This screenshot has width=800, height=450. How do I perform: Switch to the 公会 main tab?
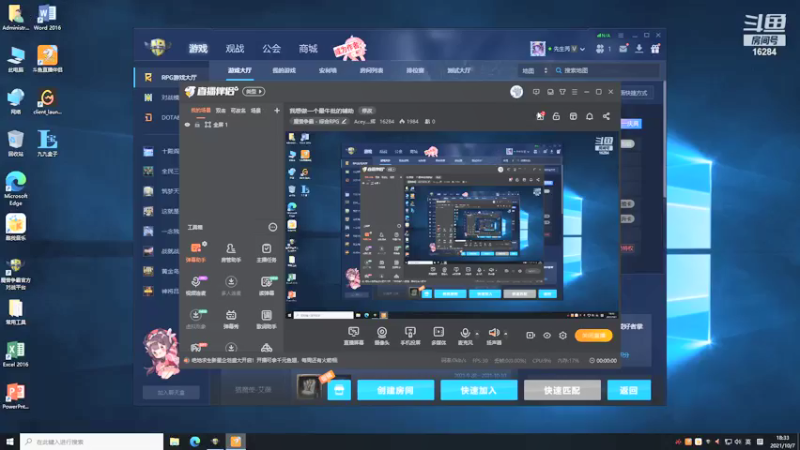271,48
